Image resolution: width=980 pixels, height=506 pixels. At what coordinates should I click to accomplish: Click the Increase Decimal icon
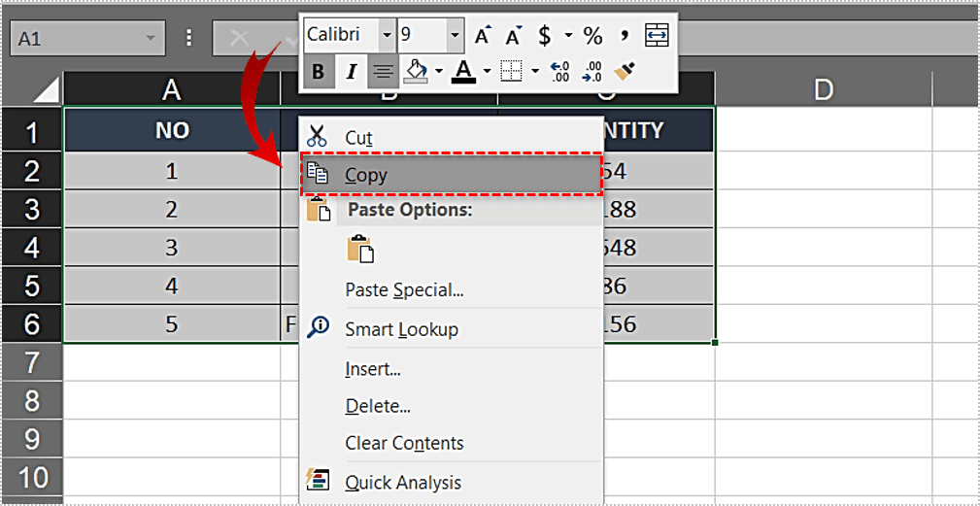point(559,71)
